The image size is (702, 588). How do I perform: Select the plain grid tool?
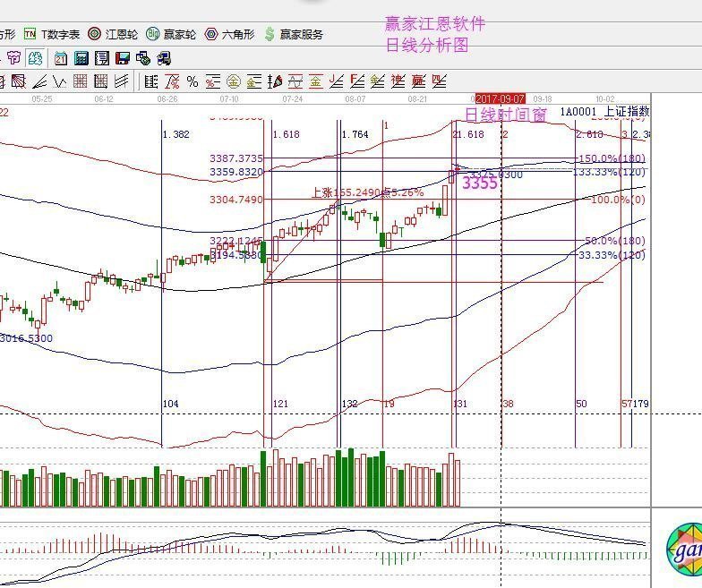click(81, 81)
